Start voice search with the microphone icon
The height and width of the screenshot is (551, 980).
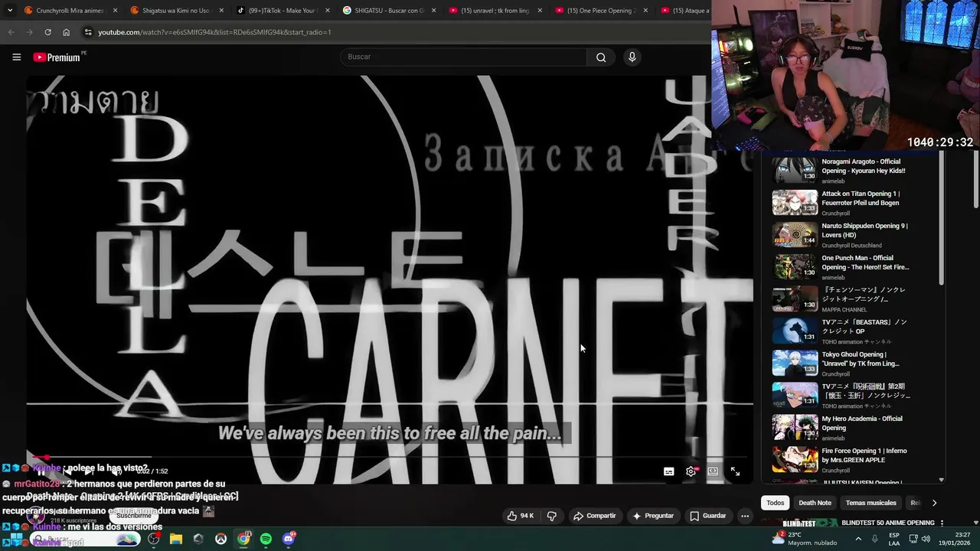pos(632,57)
